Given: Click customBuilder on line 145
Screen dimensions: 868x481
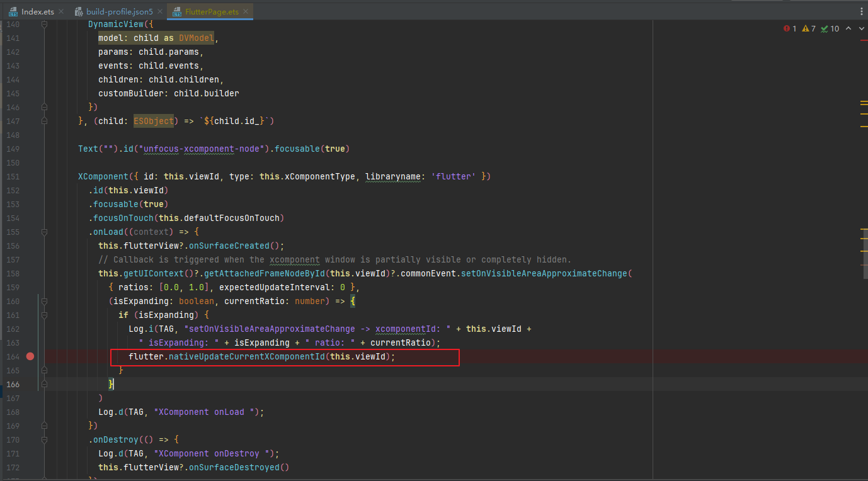Looking at the screenshot, I should (x=131, y=93).
